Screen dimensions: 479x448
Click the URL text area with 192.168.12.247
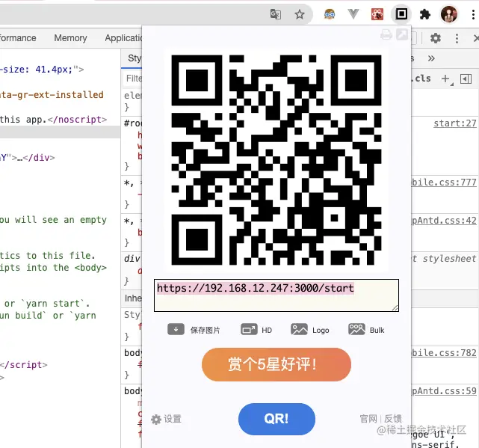click(x=276, y=295)
